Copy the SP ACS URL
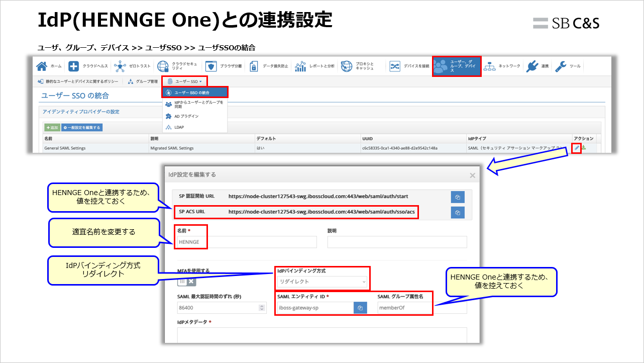Image resolution: width=644 pixels, height=363 pixels. (458, 213)
